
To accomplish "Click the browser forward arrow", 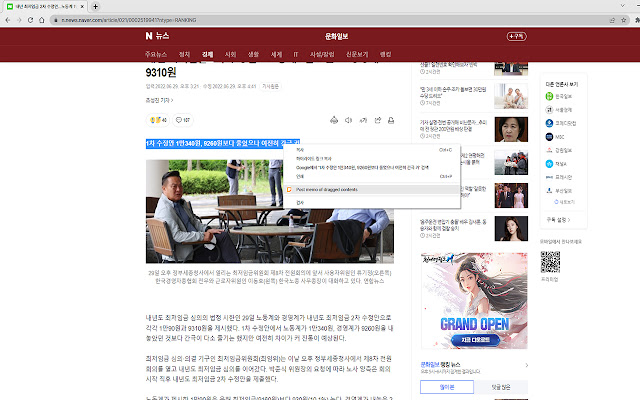I will [19, 20].
